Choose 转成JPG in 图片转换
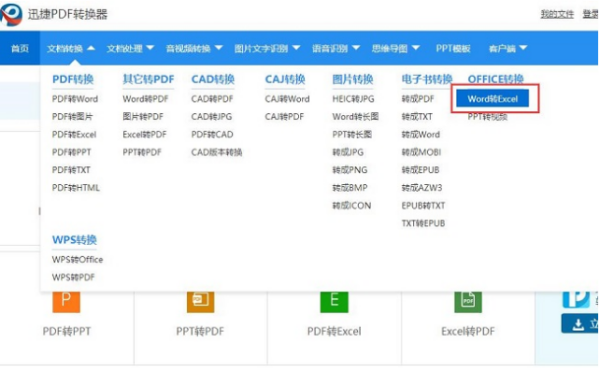Screen dimensions: 600x372 pyautogui.click(x=348, y=152)
